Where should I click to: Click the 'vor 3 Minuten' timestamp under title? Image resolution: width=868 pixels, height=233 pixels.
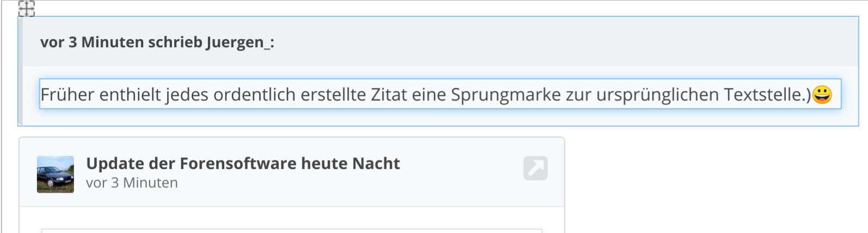tap(132, 183)
